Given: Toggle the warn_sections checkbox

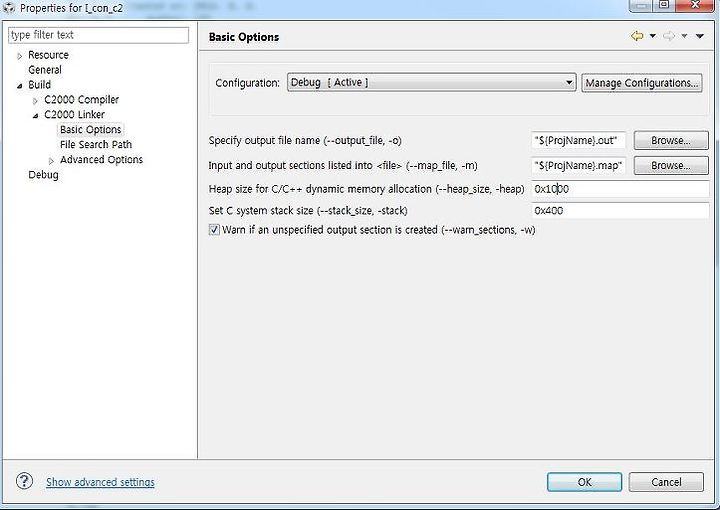Looking at the screenshot, I should (x=214, y=230).
